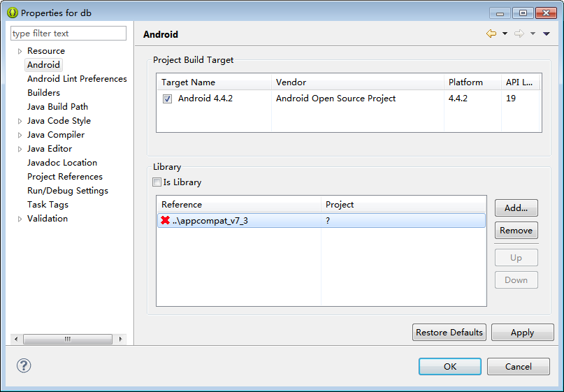Open Android Lint Preferences page
Image resolution: width=564 pixels, height=392 pixels.
pos(77,79)
